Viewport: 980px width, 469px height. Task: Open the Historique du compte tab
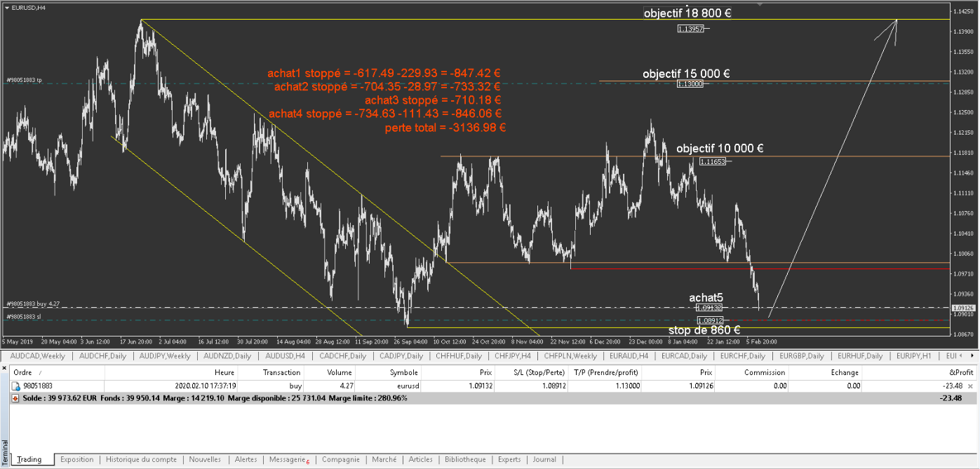point(141,460)
